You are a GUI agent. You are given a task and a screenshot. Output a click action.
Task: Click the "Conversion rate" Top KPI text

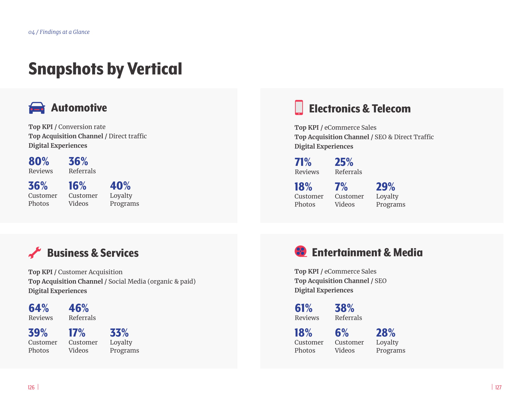82,127
